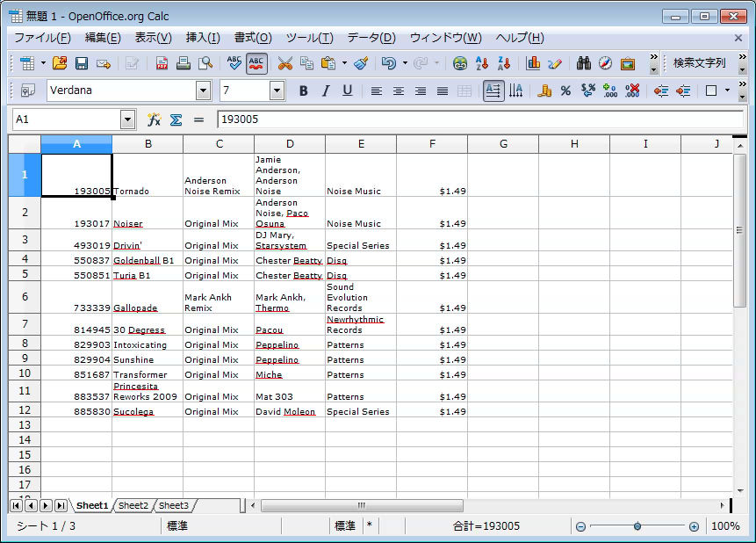
Task: Apply percent number format
Action: 566,90
